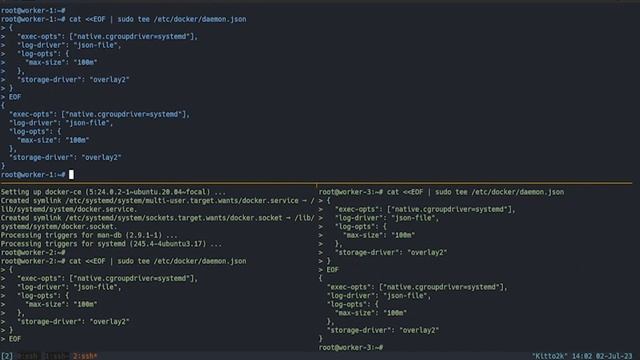
Task: Click the output "log-driver" line in worker-1 pane
Action: pyautogui.click(x=61, y=123)
